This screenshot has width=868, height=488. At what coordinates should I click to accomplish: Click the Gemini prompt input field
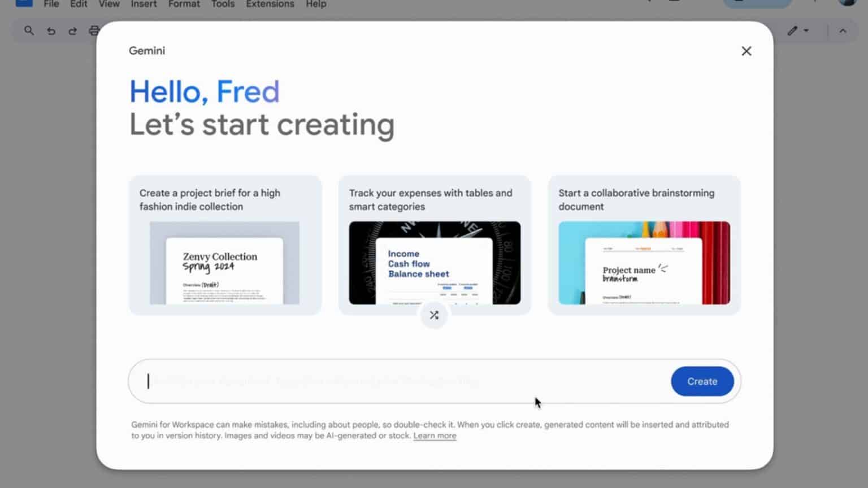(x=396, y=381)
